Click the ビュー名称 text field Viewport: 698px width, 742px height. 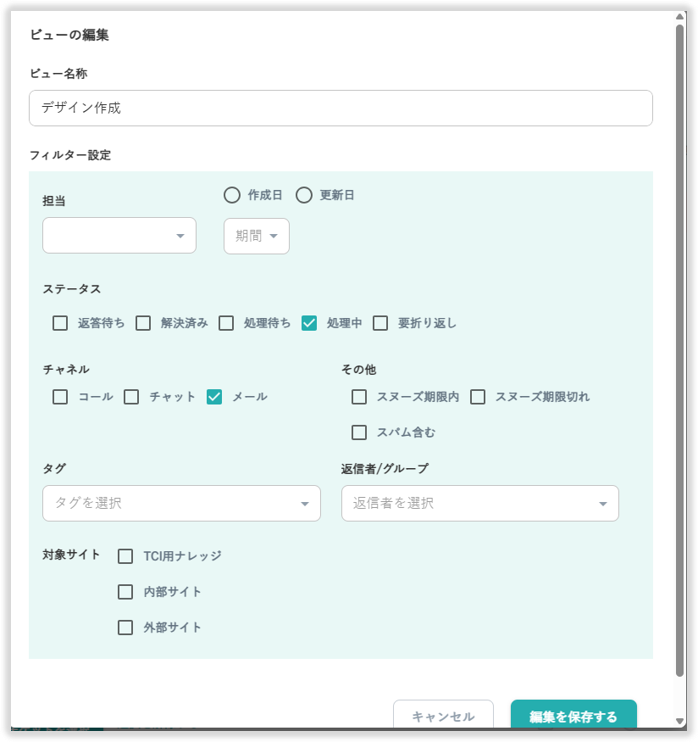point(340,108)
